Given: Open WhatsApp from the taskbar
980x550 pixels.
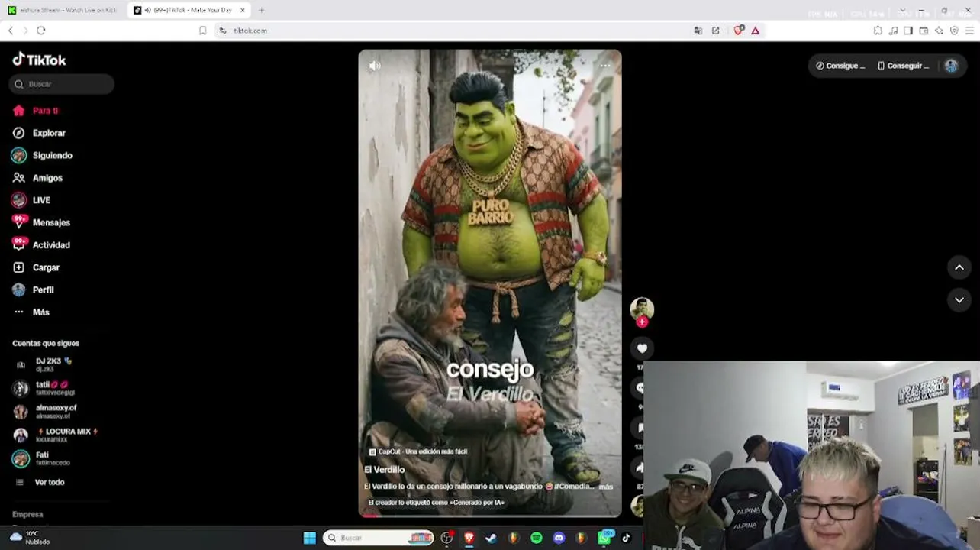Looking at the screenshot, I should pos(604,538).
